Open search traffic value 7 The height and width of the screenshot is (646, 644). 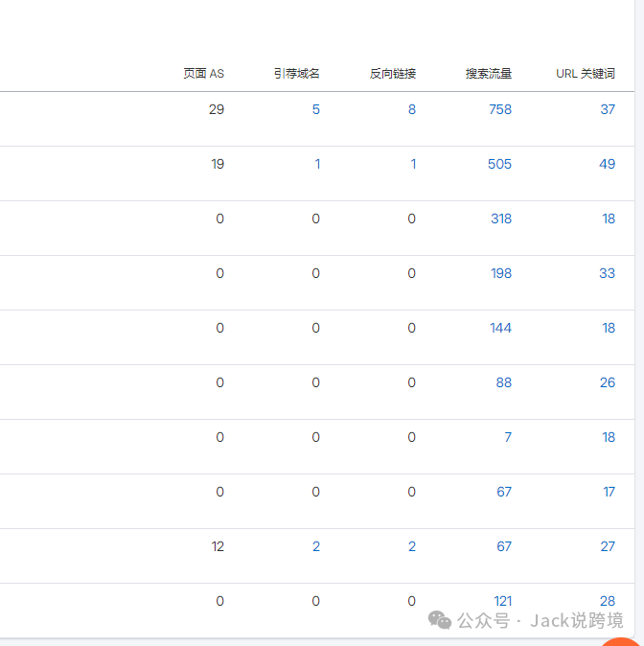point(508,437)
